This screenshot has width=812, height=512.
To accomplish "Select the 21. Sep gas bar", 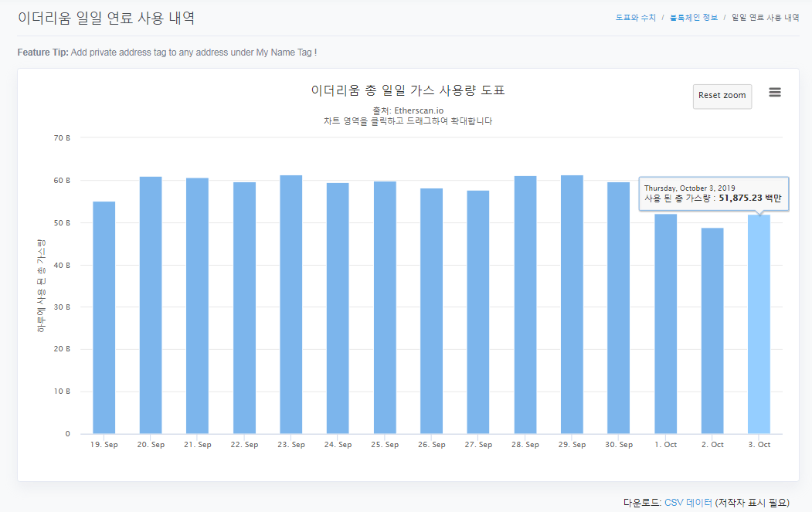I will pyautogui.click(x=198, y=306).
